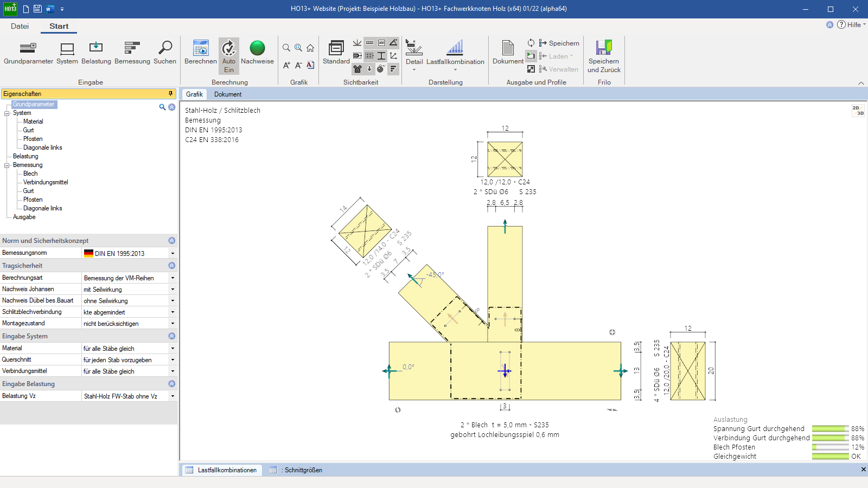868x488 pixels.
Task: Click Spannung Gurt durchgehend 88% bar
Action: coord(830,428)
